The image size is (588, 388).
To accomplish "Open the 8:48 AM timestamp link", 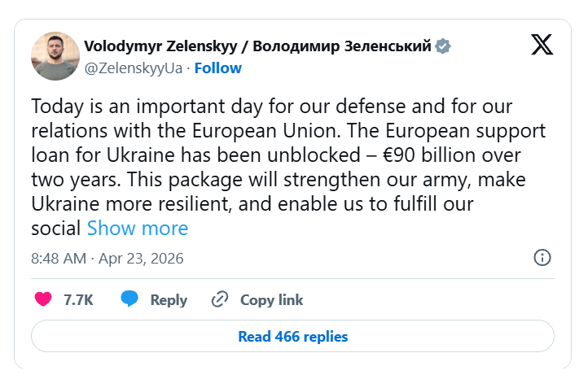I will click(x=58, y=259).
